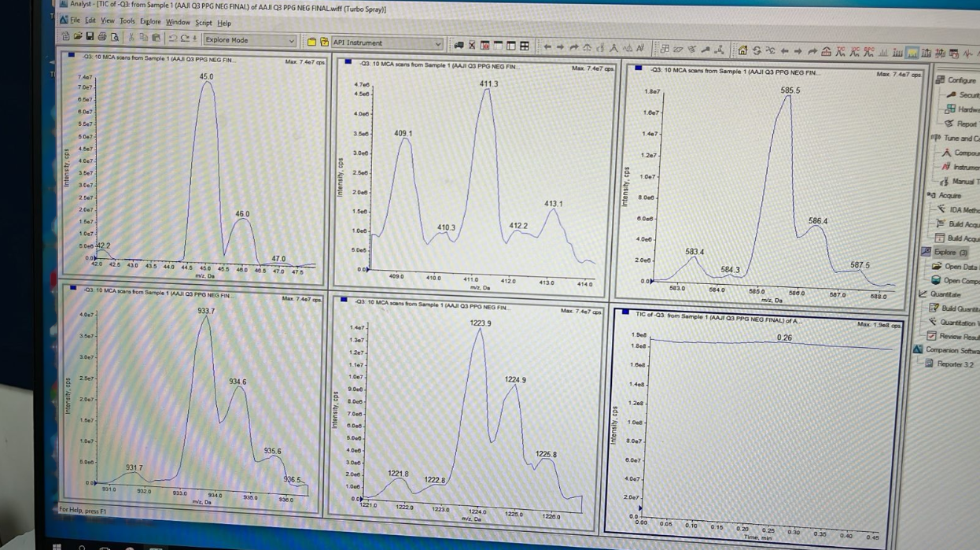
Task: Click the circular refresh arrows icon after Home
Action: pos(757,50)
